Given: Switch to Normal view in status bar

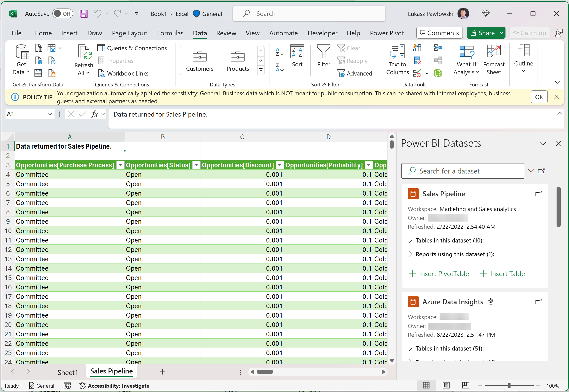Looking at the screenshot, I should click(426, 385).
